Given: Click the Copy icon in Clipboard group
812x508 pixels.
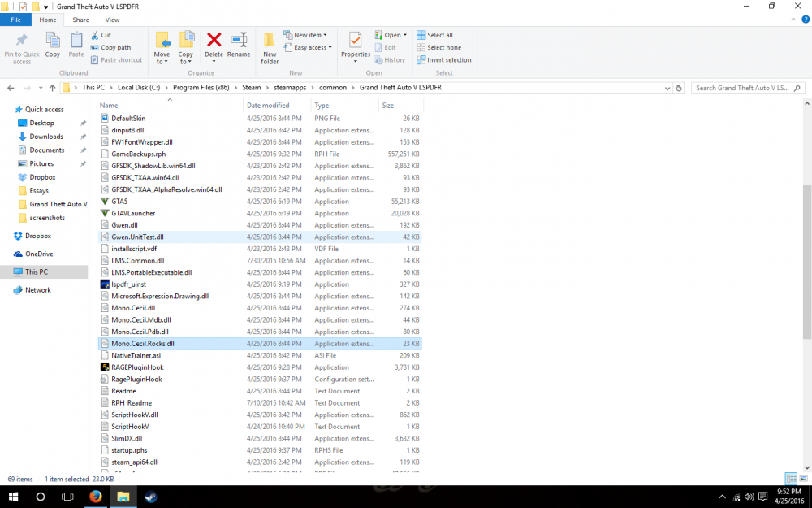Looking at the screenshot, I should tap(52, 40).
